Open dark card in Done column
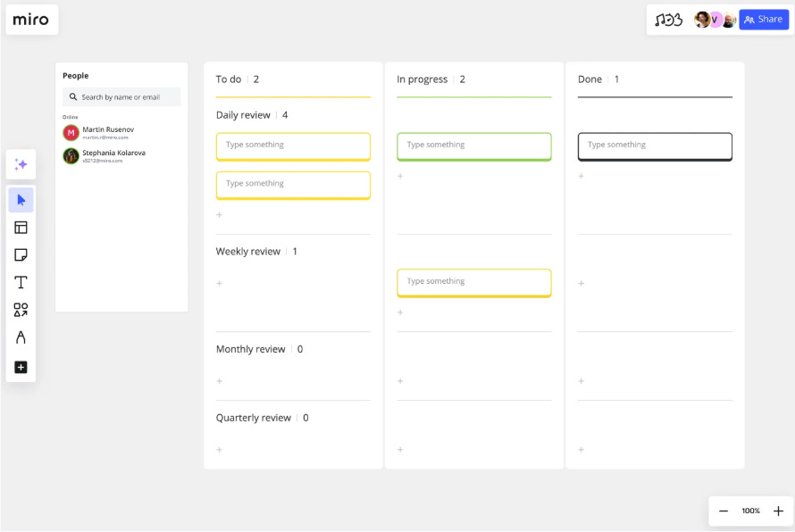Image resolution: width=795 pixels, height=532 pixels. pos(655,146)
